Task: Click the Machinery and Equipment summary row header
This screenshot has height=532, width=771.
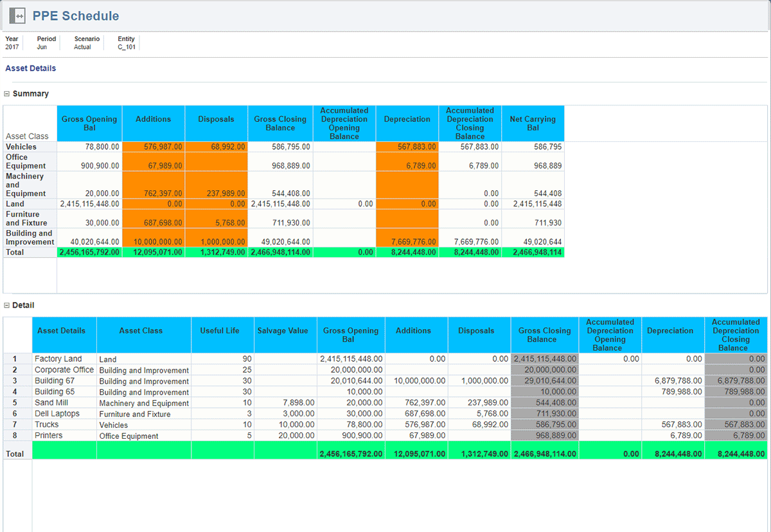Action: (x=30, y=185)
